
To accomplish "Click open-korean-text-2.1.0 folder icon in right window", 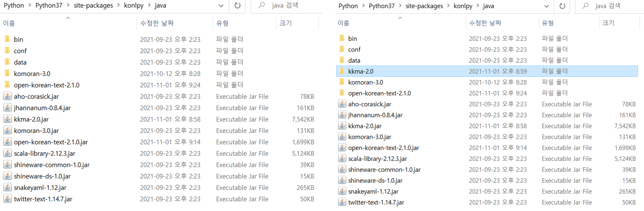I will [x=342, y=93].
